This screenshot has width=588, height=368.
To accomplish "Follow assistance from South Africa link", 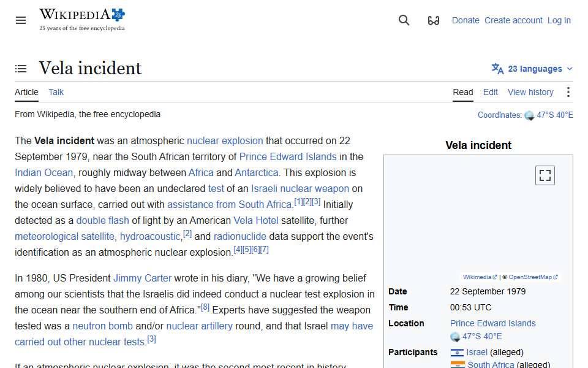I will (229, 205).
